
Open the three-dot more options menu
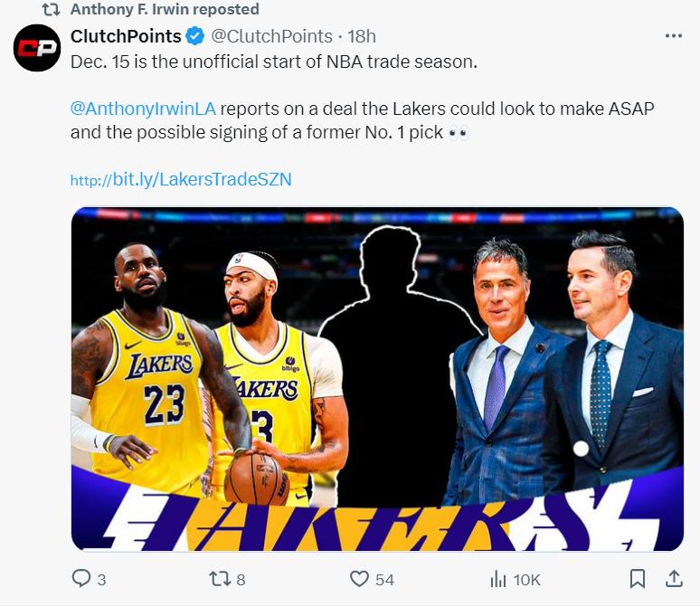tap(674, 36)
